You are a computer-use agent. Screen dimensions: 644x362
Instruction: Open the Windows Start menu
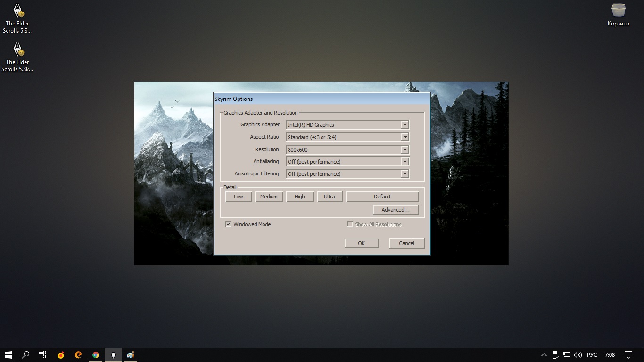click(x=8, y=355)
